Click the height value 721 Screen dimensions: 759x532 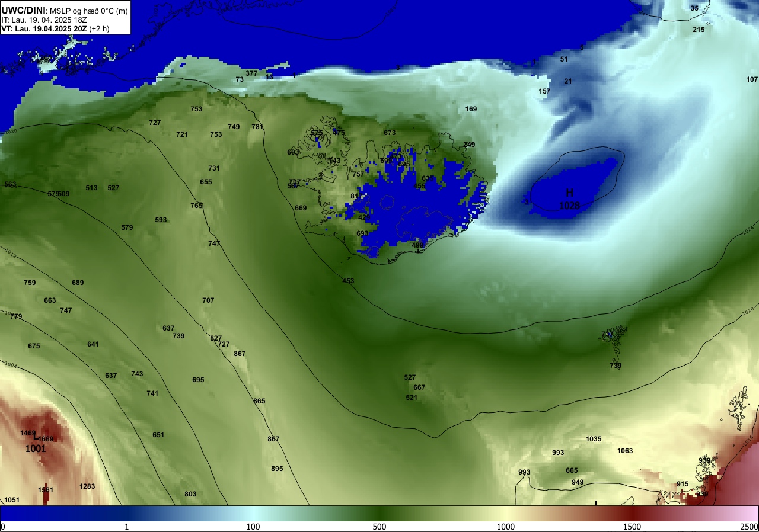[x=182, y=134]
